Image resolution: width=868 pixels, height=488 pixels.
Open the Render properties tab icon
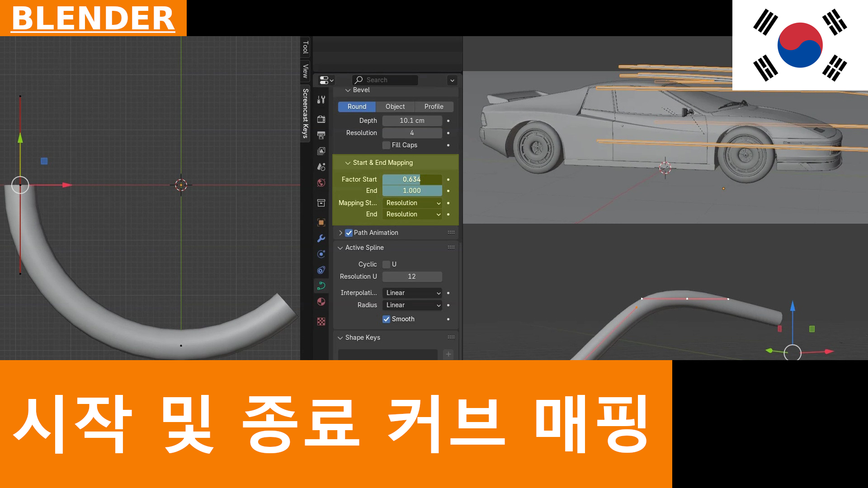point(321,119)
